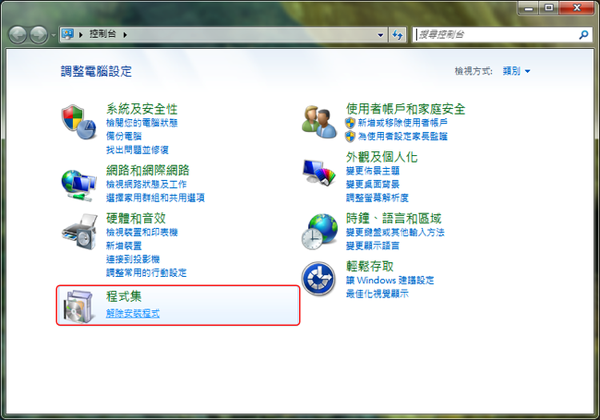Click the 網路和網際網路 globe icon

[x=78, y=185]
